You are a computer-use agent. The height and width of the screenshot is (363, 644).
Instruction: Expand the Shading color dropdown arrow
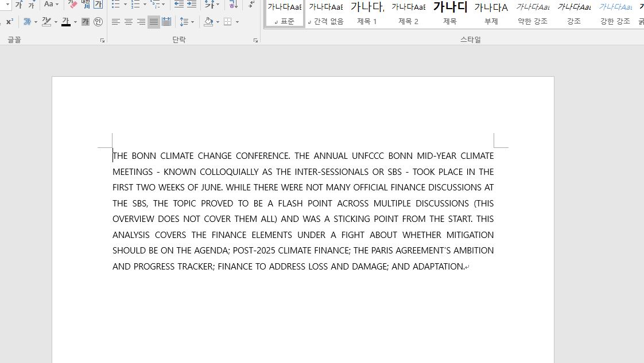[x=218, y=22]
